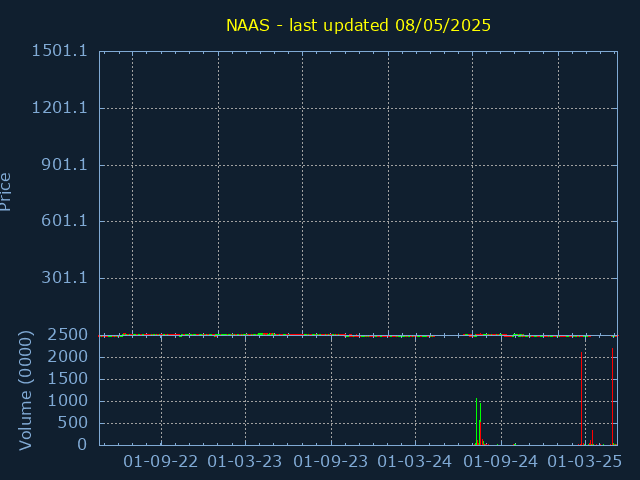Click the 01-03-25 date label
The image size is (640, 480).
pos(585,462)
